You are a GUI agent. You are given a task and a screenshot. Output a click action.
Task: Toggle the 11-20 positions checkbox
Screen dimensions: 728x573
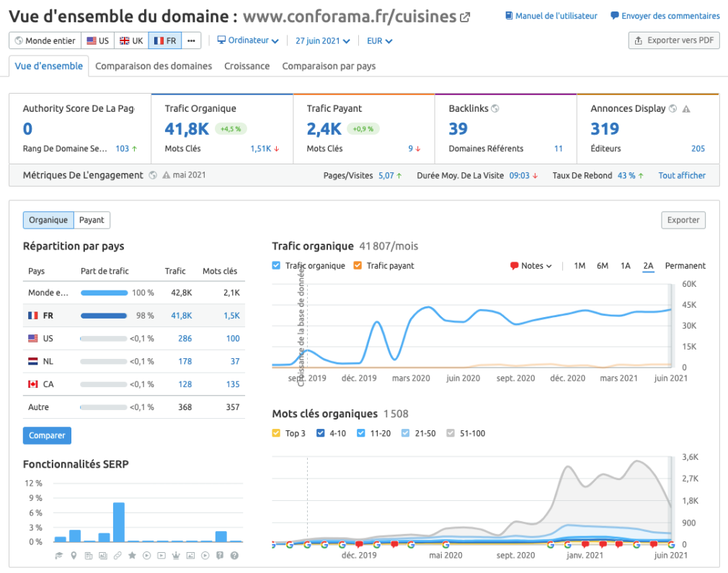coord(360,433)
